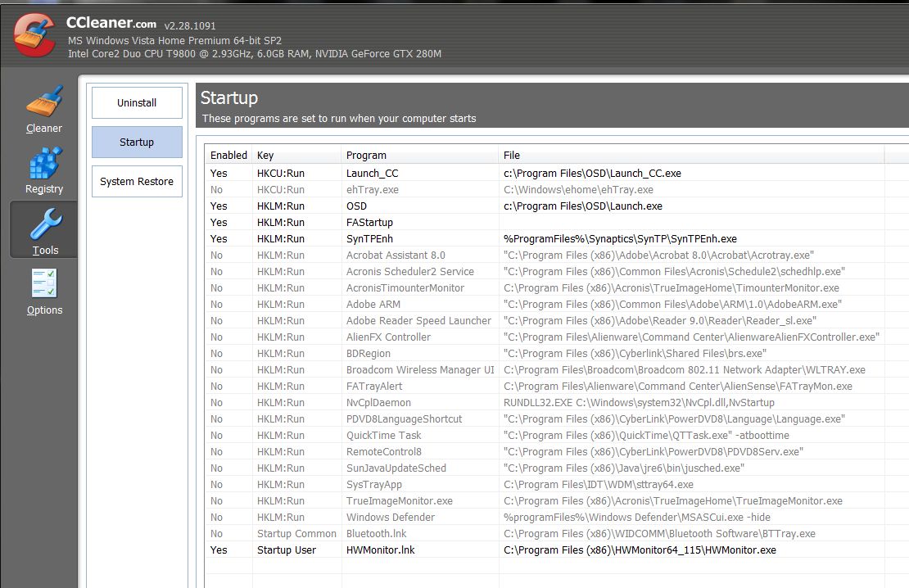
Task: Click the SynTPEnh.exe file path
Action: click(620, 239)
